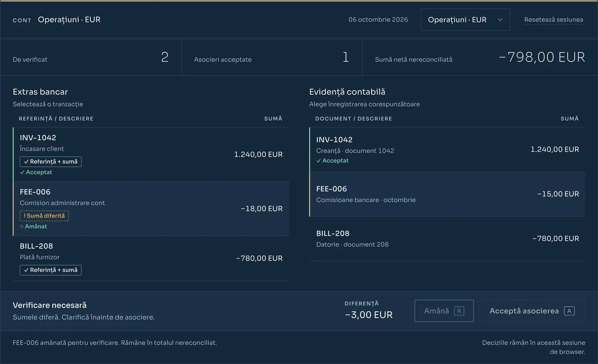The height and width of the screenshot is (364, 598).
Task: Click the 06 octombrie 2026 date
Action: pyautogui.click(x=378, y=20)
